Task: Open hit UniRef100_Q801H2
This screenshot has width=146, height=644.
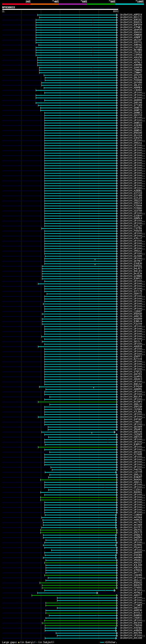Action: (131, 452)
